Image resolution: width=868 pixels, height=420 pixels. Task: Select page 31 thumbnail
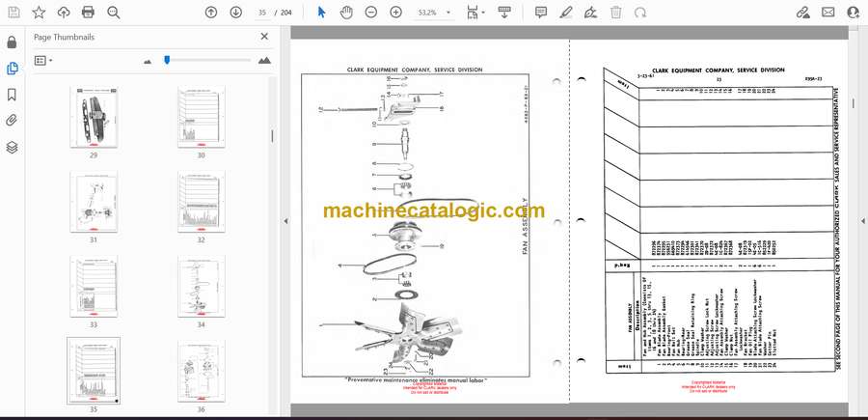pyautogui.click(x=93, y=202)
